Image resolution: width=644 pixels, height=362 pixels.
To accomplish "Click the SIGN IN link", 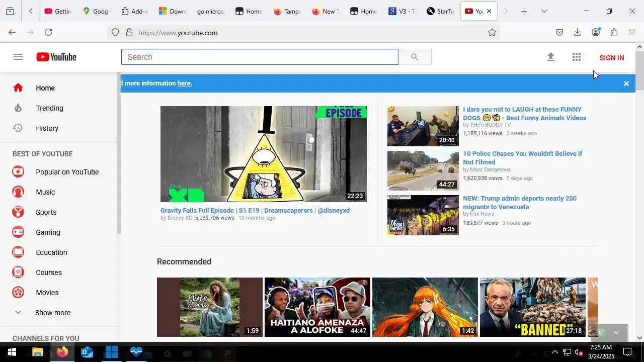I will coord(612,58).
